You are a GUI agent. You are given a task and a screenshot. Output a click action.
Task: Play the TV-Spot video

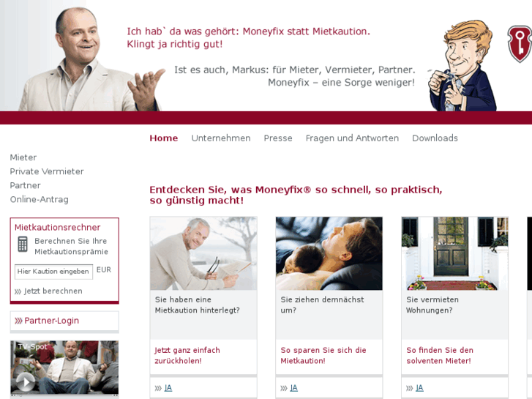click(26, 382)
